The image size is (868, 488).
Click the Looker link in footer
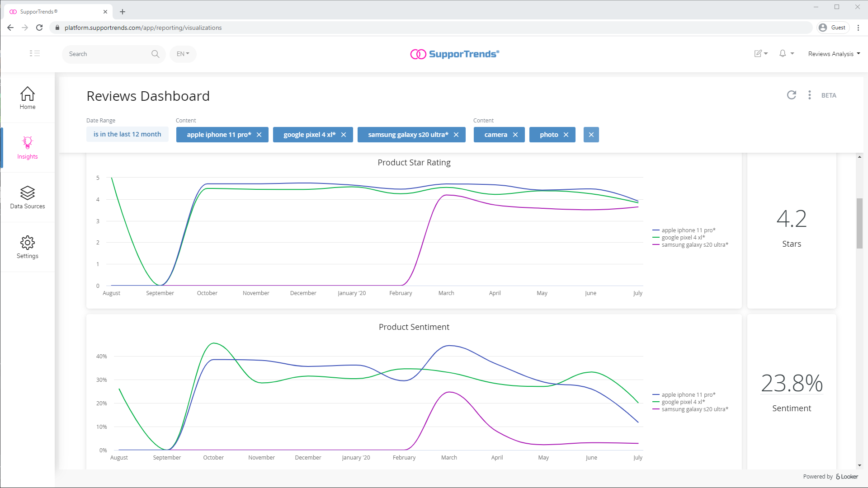(847, 476)
